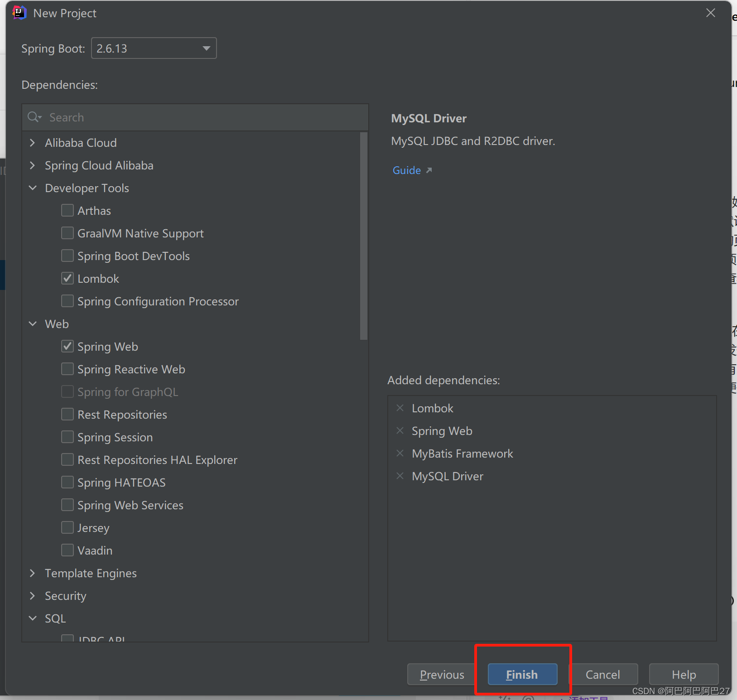The width and height of the screenshot is (737, 700).
Task: Check Rest Repositories HAL Explorer
Action: coord(67,459)
